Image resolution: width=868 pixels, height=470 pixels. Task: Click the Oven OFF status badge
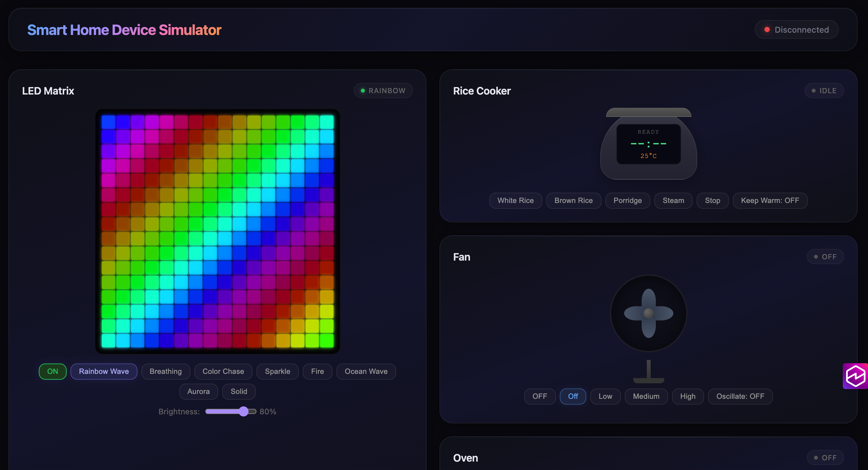tap(825, 457)
